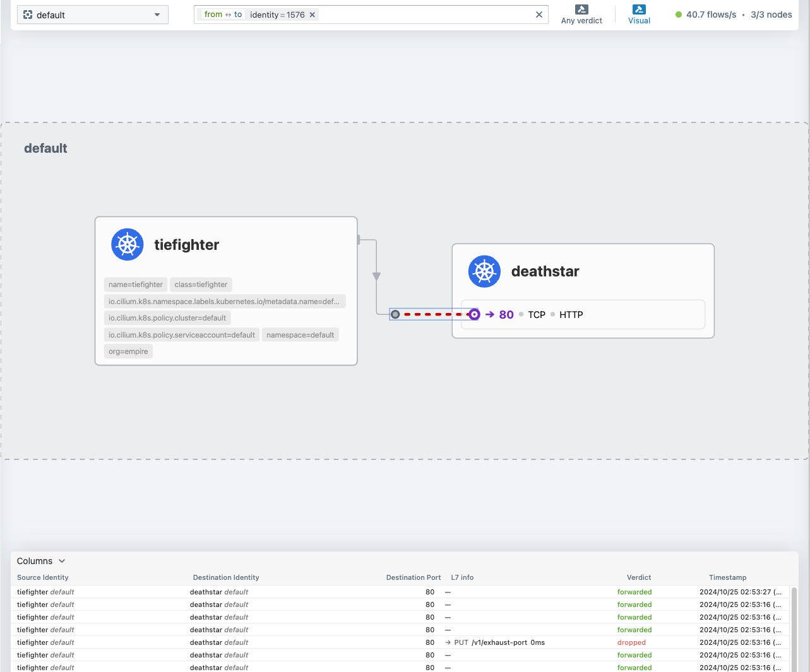810x672 pixels.
Task: Click the 40.7 flows/s status text
Action: pyautogui.click(x=711, y=15)
